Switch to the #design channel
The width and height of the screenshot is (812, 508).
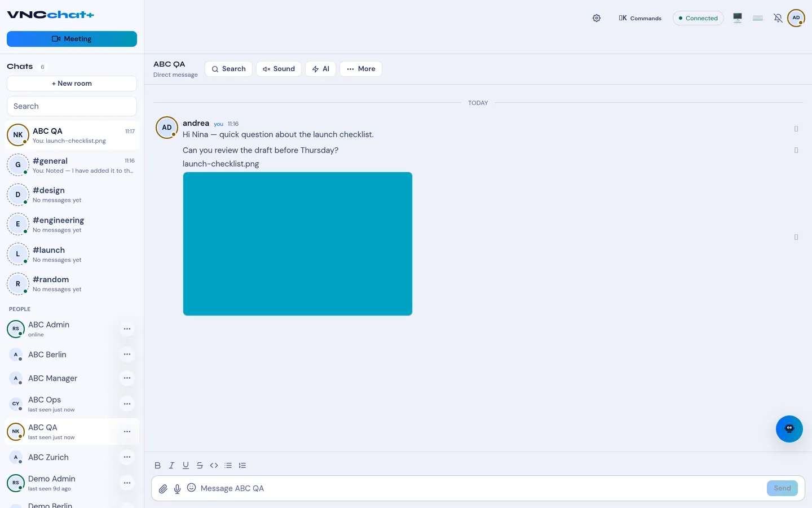(72, 195)
